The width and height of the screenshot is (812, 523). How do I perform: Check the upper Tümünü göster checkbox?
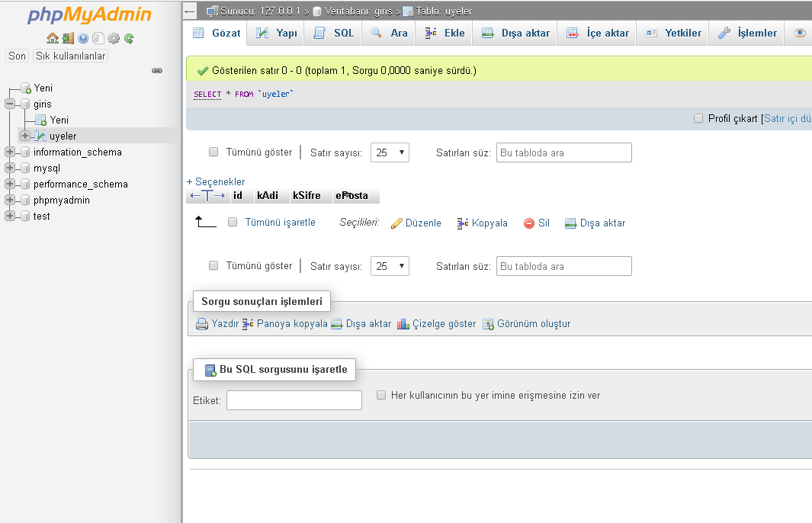click(x=213, y=152)
